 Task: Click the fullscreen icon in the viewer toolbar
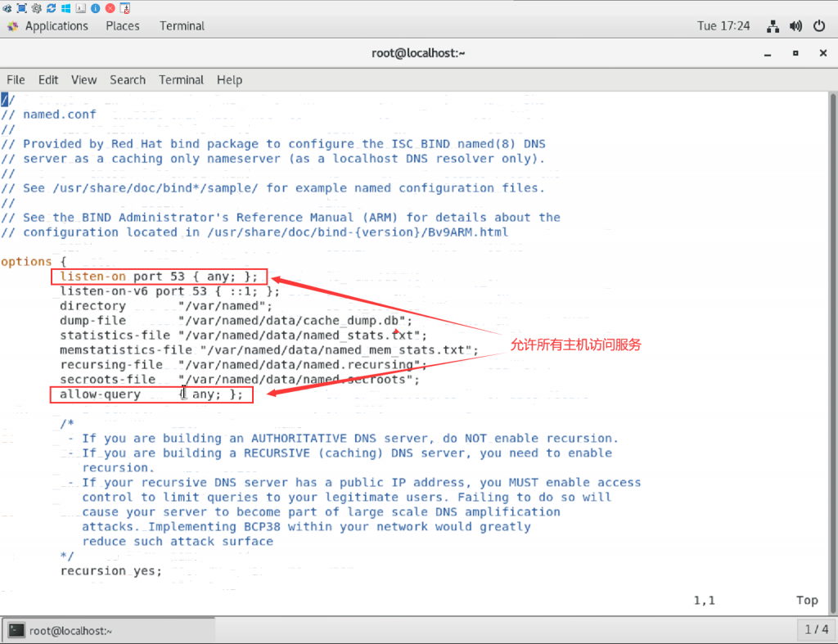22,8
